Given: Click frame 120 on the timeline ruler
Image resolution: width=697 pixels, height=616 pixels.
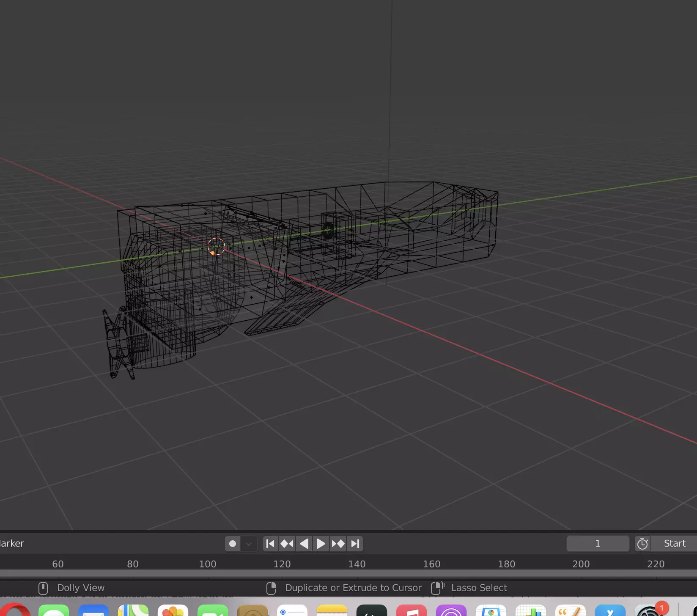Looking at the screenshot, I should [x=282, y=564].
